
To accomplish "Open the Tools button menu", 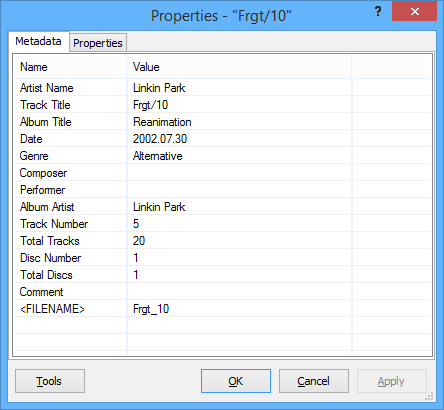I will click(50, 381).
